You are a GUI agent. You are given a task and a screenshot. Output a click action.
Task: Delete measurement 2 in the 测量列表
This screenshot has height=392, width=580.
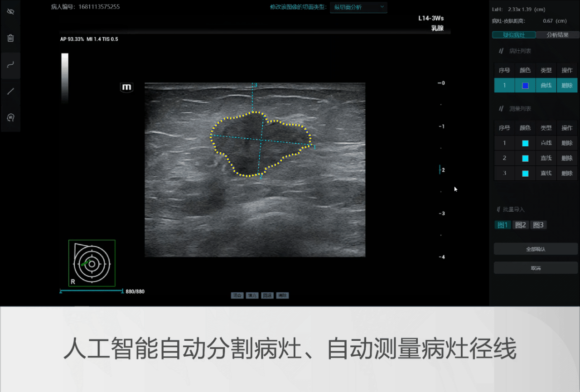(567, 158)
